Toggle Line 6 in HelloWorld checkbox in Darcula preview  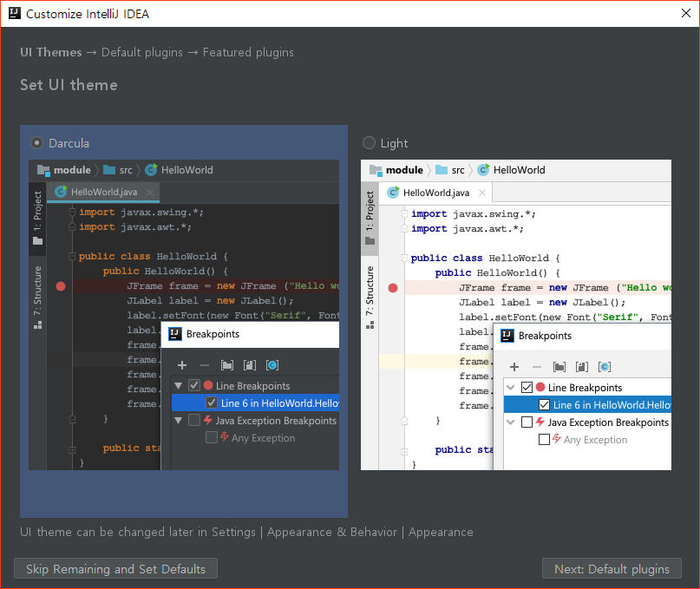coord(212,402)
